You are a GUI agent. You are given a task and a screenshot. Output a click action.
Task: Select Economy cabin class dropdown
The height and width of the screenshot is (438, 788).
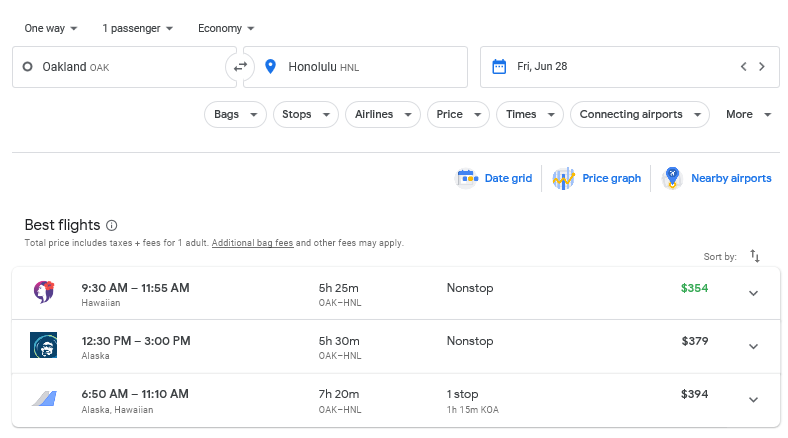point(226,28)
